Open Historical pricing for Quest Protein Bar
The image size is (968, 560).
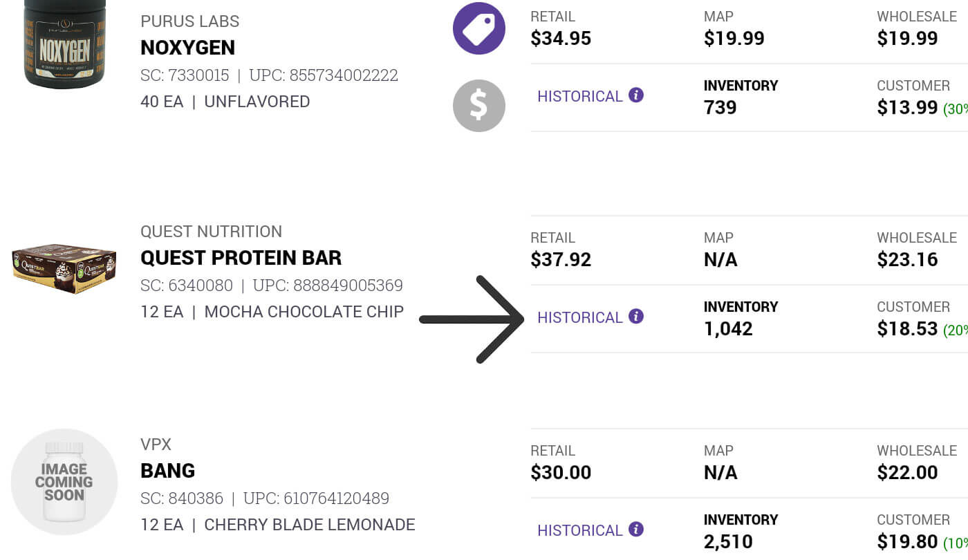coord(580,318)
